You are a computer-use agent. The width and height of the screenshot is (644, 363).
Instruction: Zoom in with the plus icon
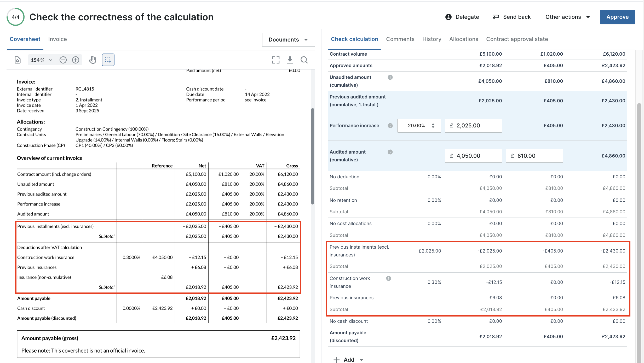pyautogui.click(x=76, y=60)
